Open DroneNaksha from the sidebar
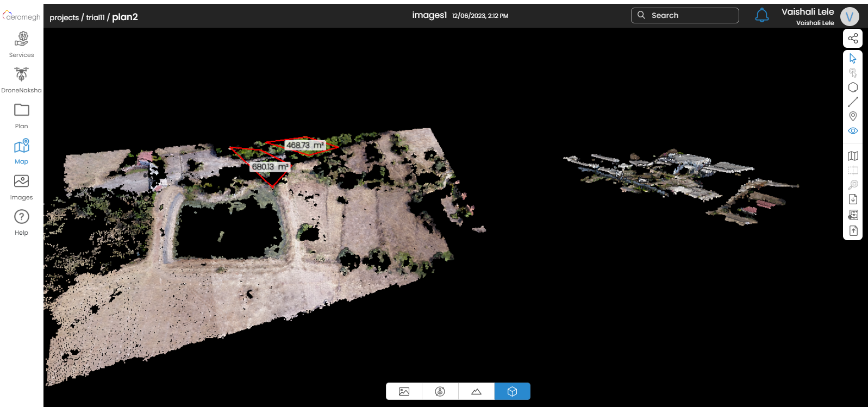The image size is (868, 407). (x=21, y=79)
